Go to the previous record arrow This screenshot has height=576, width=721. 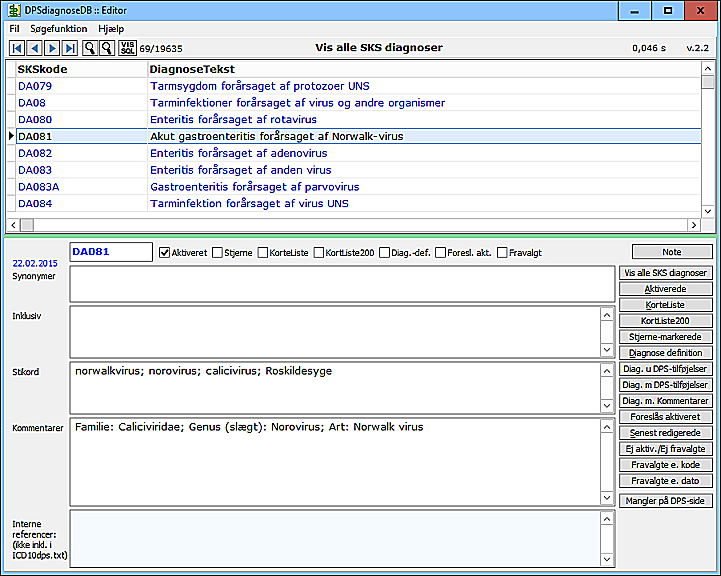35,48
